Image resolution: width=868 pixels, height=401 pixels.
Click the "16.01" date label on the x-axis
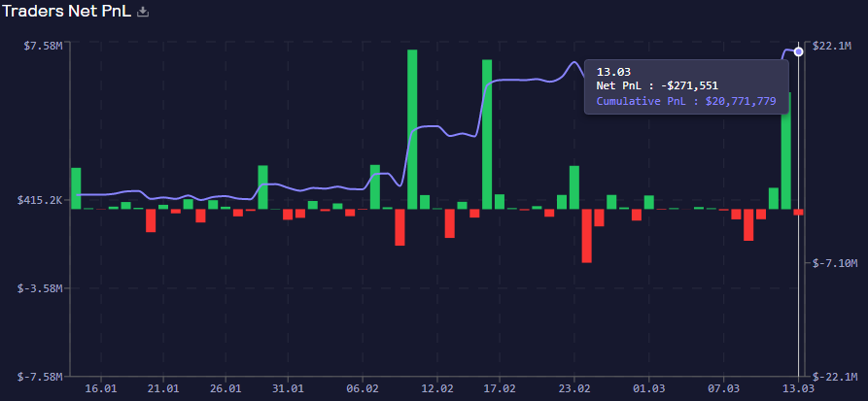tap(101, 388)
